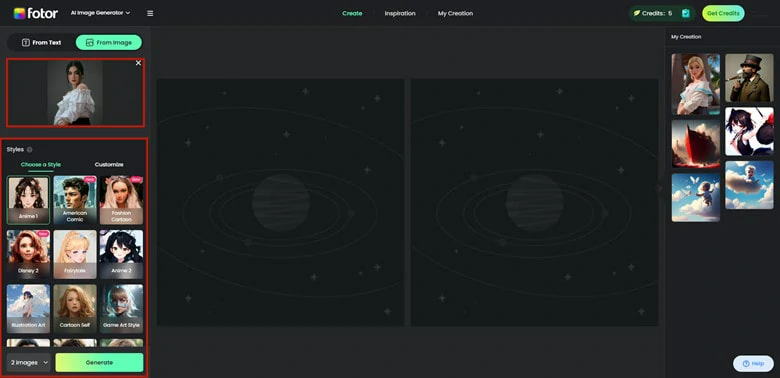Click the Styles section label
This screenshot has height=378, width=780.
pyautogui.click(x=15, y=150)
